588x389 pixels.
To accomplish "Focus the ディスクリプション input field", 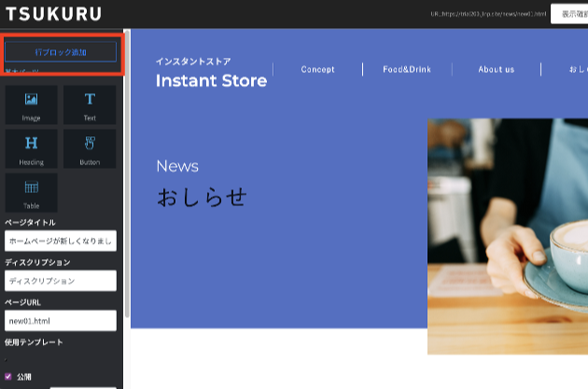I will click(x=61, y=280).
